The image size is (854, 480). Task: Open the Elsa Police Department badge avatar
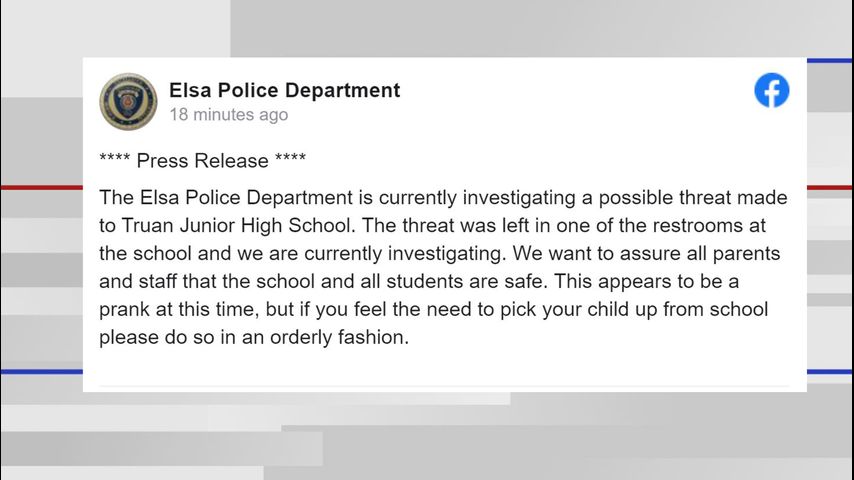coord(128,101)
